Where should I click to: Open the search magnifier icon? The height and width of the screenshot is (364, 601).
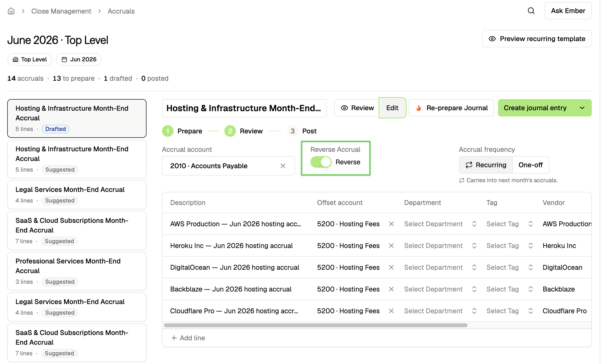531,11
